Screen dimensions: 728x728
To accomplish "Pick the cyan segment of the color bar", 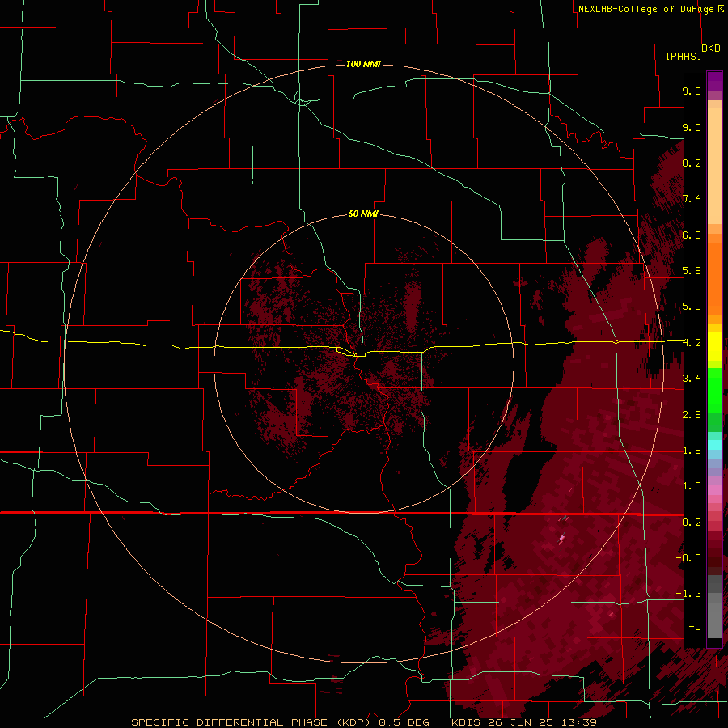I will point(714,445).
